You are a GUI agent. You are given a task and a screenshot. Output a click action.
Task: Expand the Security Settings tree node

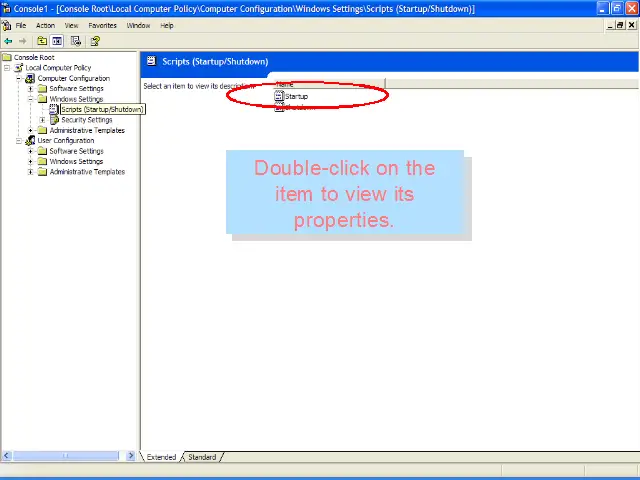point(42,120)
